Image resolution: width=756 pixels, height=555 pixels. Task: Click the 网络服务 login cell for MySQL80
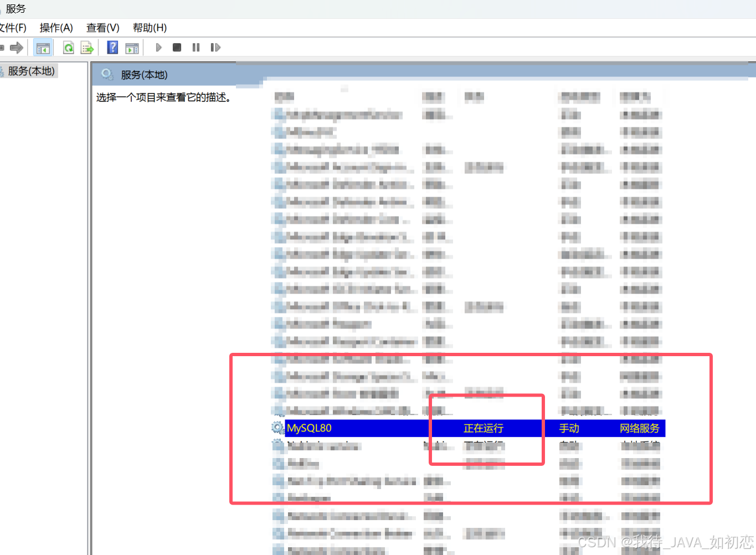coord(640,428)
